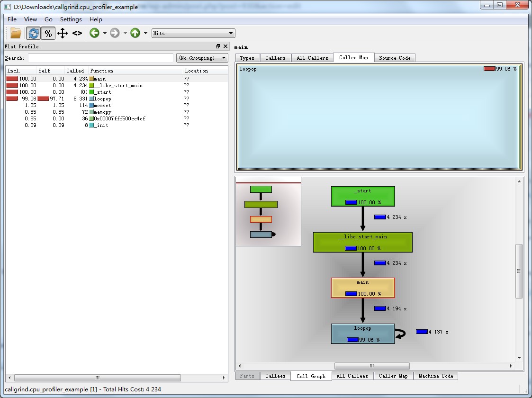Close the Flat Profile panel
Image resolution: width=532 pixels, height=398 pixels.
click(225, 46)
